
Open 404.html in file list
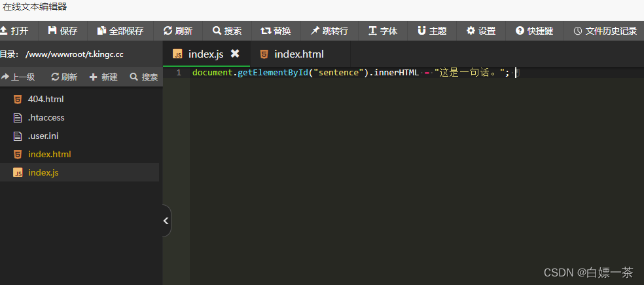[x=46, y=99]
